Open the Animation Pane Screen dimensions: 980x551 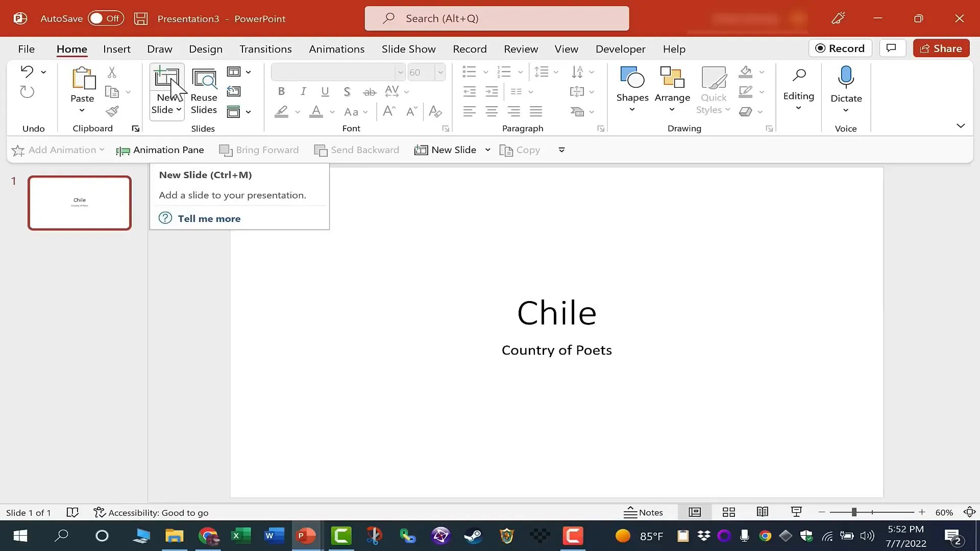pos(160,150)
